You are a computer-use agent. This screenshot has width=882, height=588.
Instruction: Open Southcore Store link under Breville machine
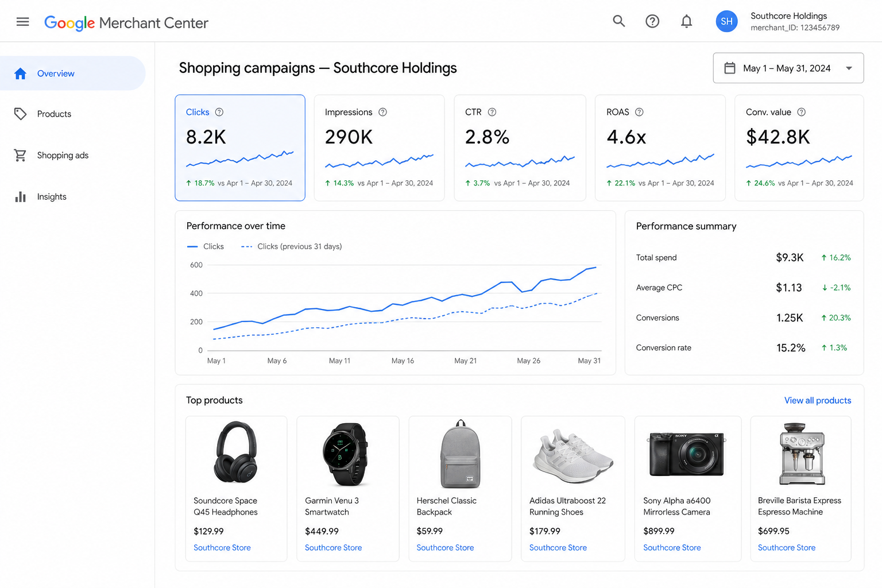coord(787,548)
